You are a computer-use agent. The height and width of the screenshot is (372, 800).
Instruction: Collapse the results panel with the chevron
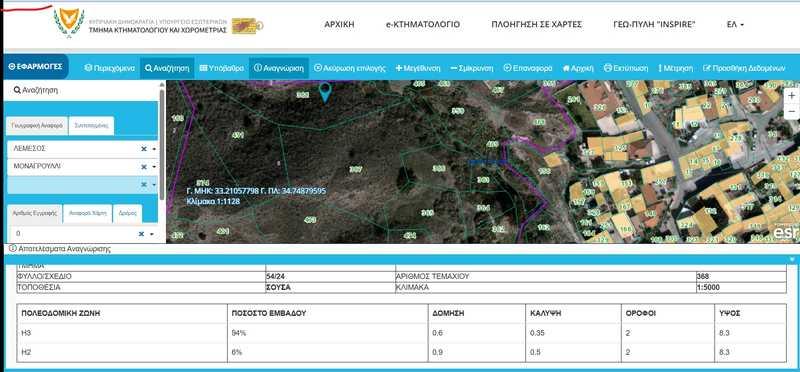pos(792,259)
